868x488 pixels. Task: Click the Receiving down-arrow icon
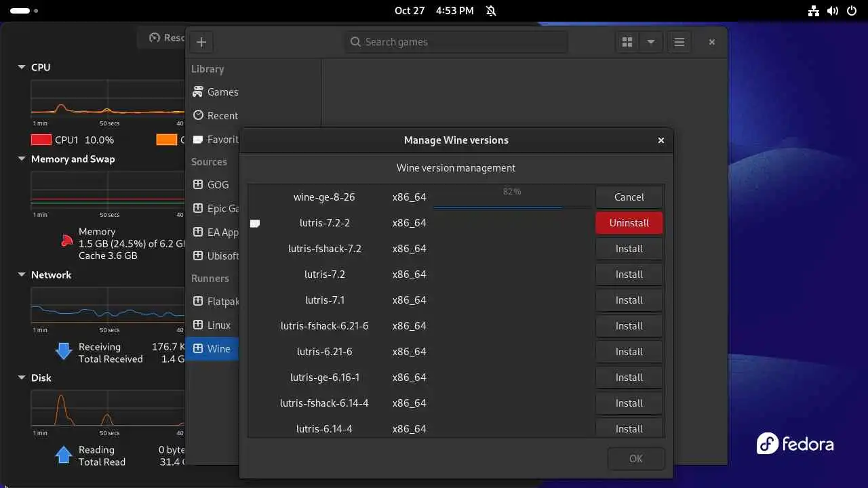coord(64,351)
